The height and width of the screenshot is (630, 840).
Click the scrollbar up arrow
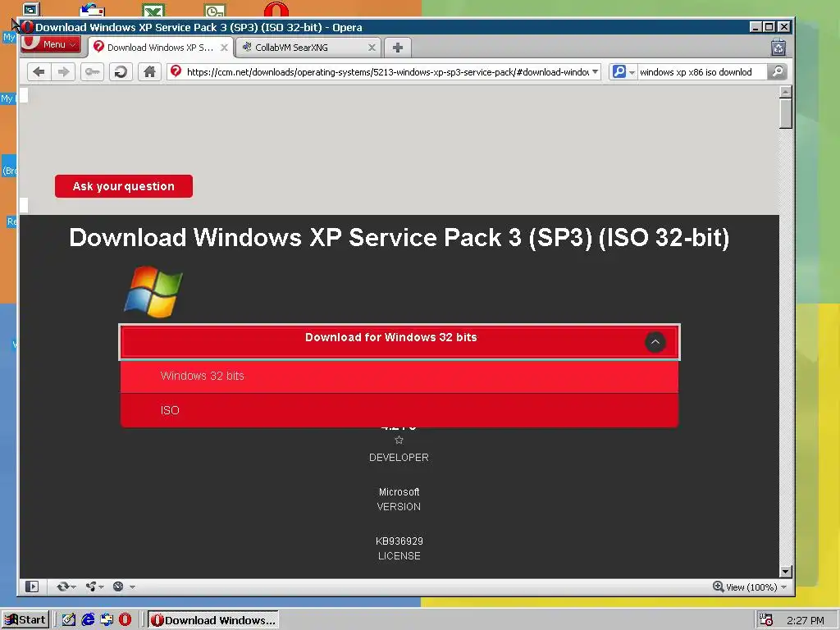(x=785, y=92)
